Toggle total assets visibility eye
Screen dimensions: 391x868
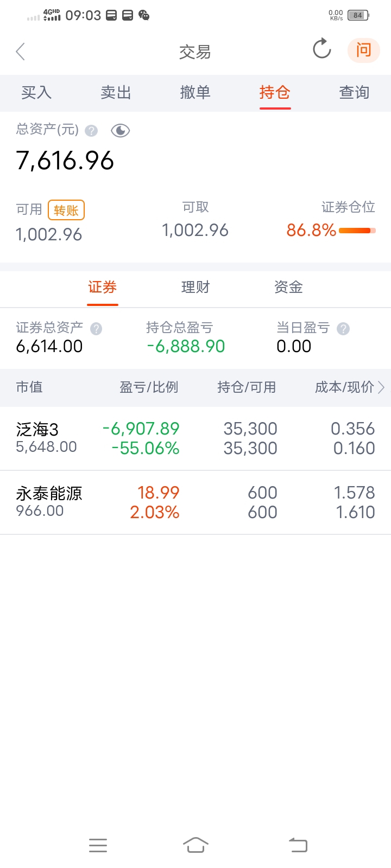tap(120, 131)
